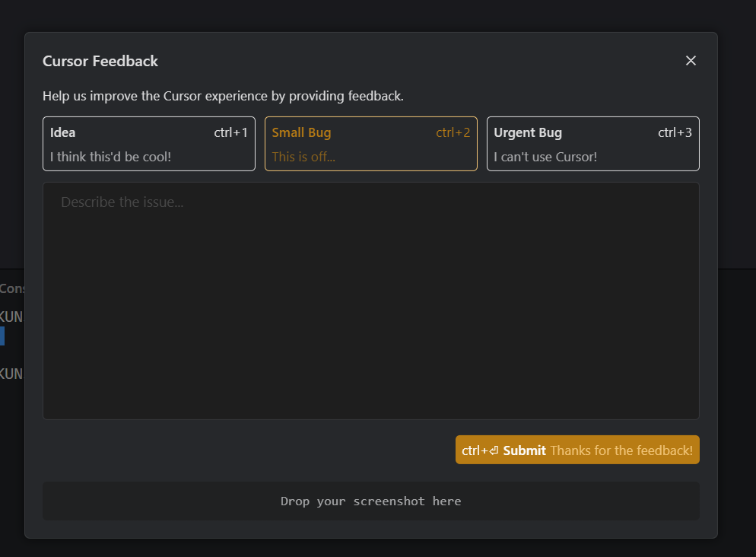Submit the feedback form
This screenshot has height=557, width=756.
click(524, 450)
